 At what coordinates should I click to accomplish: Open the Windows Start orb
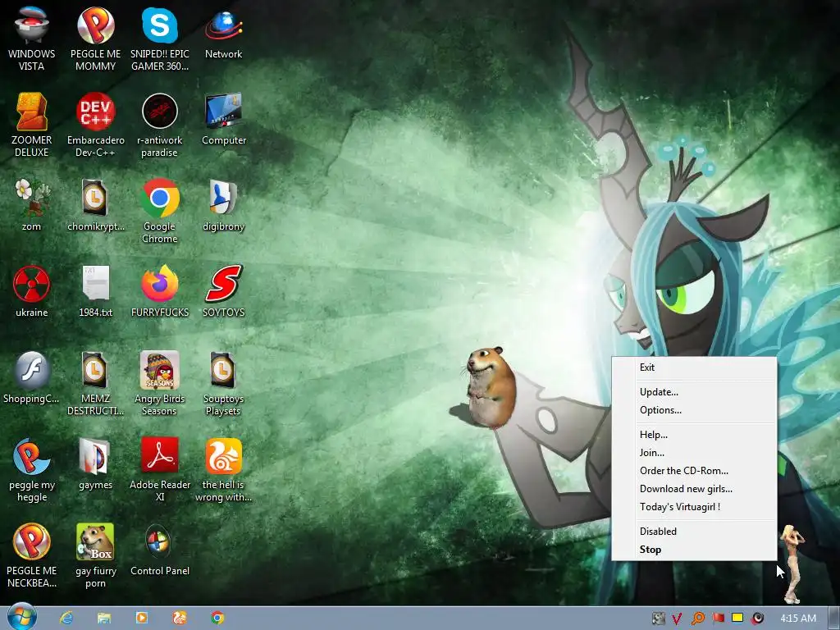(22, 617)
